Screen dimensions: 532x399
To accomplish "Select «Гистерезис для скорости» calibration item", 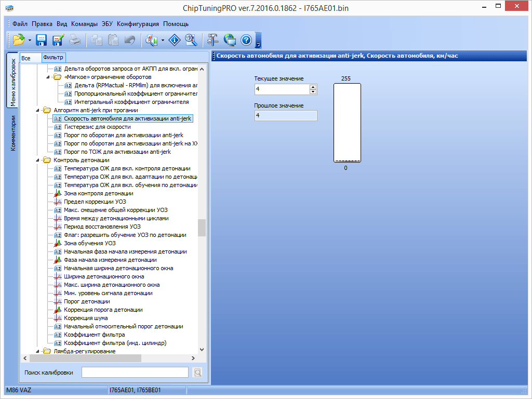I will pos(97,127).
